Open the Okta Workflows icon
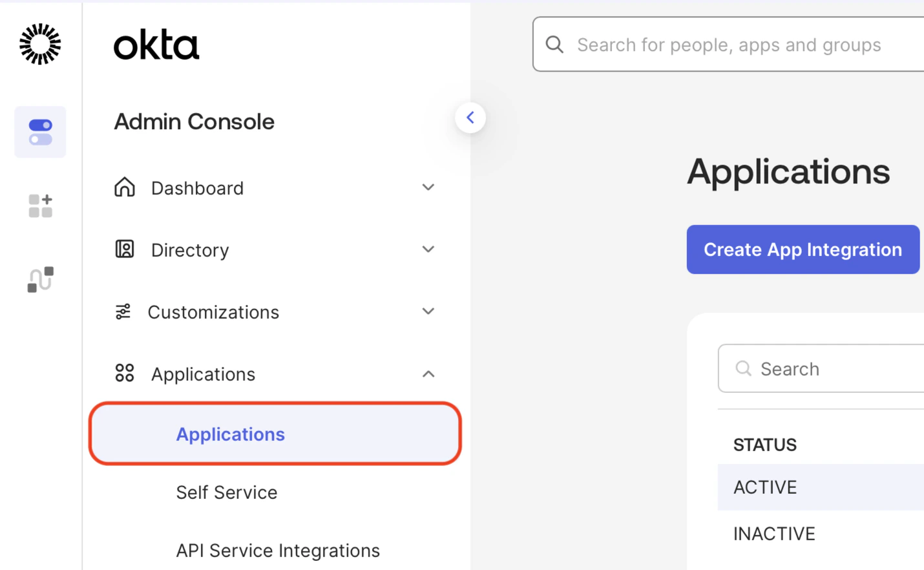This screenshot has height=570, width=924. (40, 279)
